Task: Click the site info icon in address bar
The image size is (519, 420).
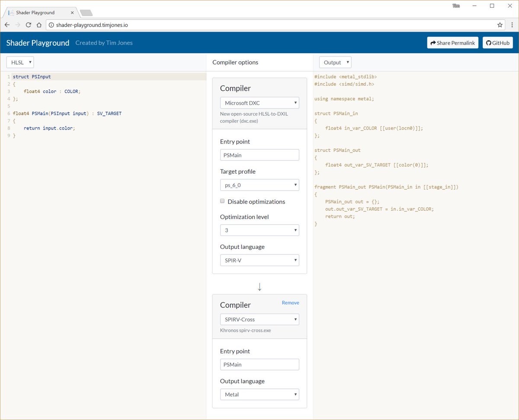Action: point(51,25)
